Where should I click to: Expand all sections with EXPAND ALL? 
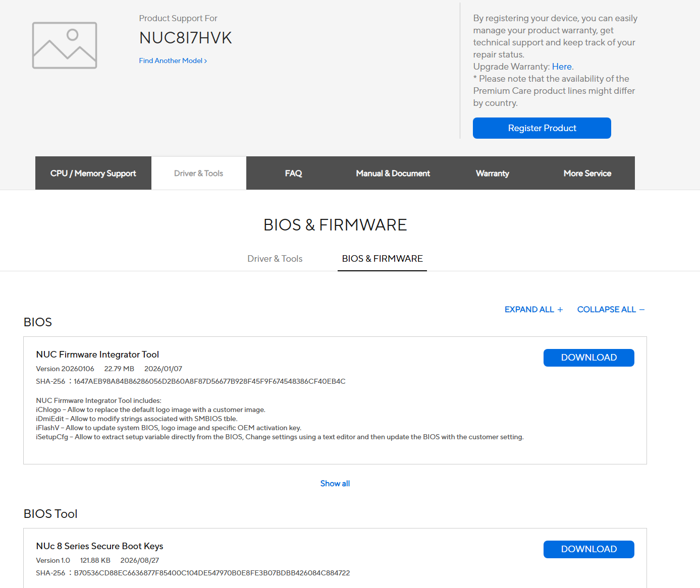coord(534,310)
